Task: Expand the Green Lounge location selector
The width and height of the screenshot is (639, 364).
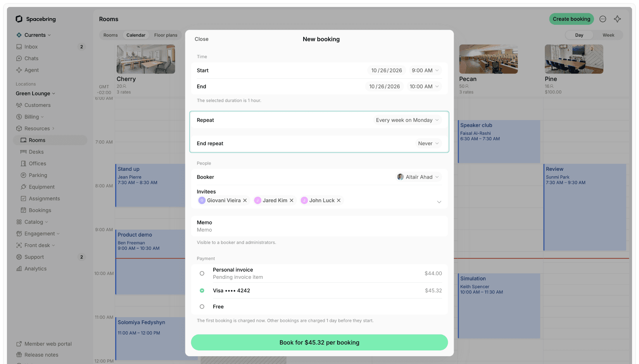Action: click(x=35, y=93)
